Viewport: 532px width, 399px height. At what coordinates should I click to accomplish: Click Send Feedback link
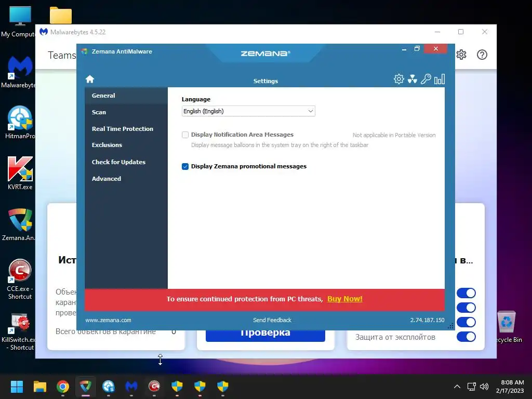click(272, 320)
